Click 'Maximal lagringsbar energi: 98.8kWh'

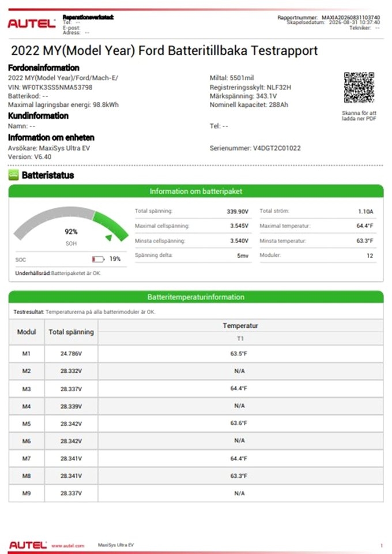point(63,104)
